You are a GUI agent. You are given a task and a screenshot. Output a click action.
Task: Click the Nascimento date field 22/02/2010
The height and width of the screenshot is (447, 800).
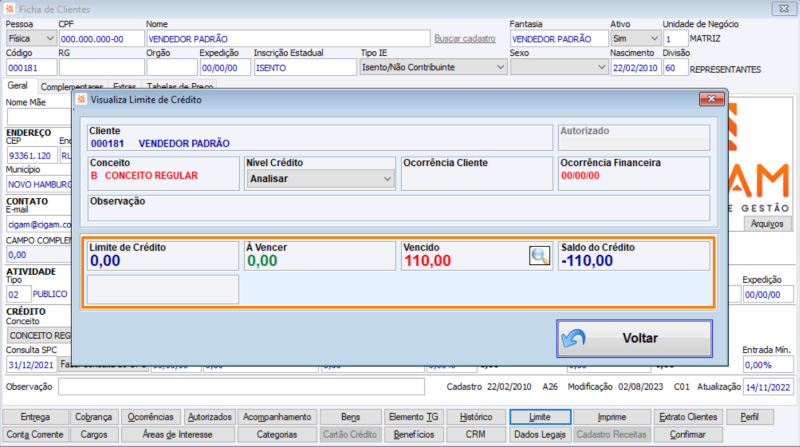point(635,67)
